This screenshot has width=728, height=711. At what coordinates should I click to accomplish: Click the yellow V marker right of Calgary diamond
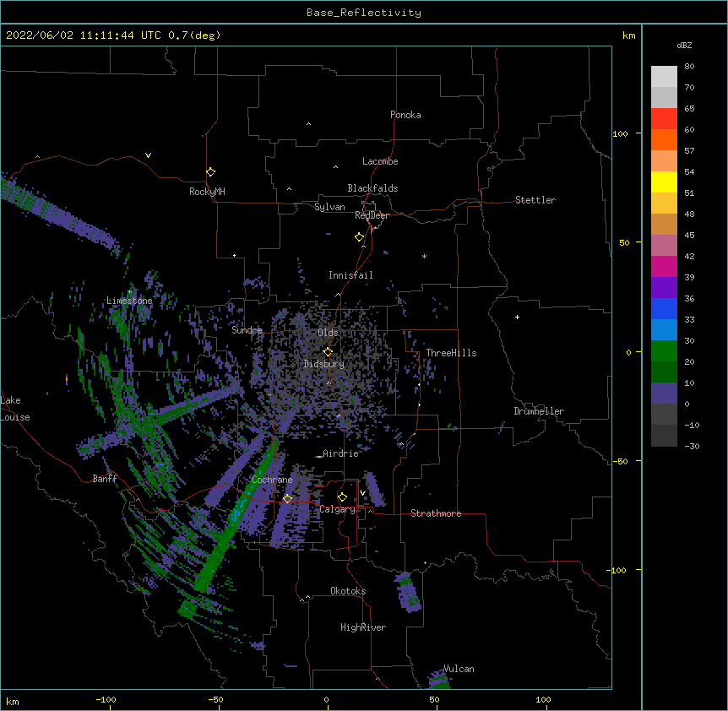[362, 493]
